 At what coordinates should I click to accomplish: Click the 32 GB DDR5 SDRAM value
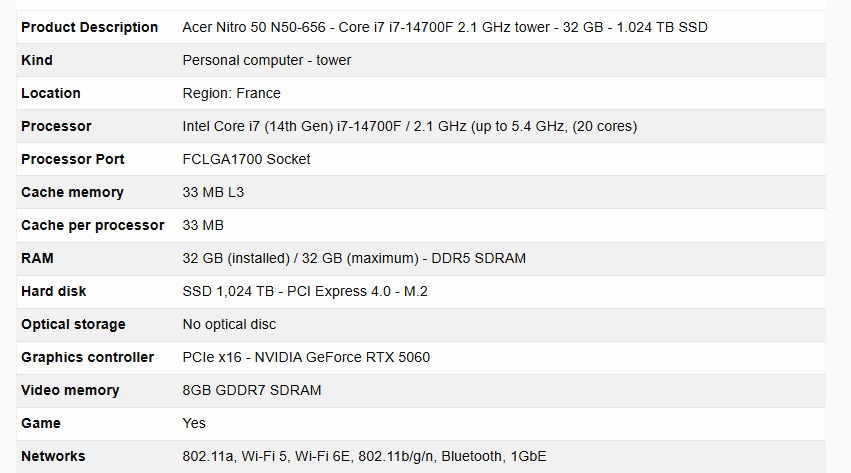click(354, 258)
